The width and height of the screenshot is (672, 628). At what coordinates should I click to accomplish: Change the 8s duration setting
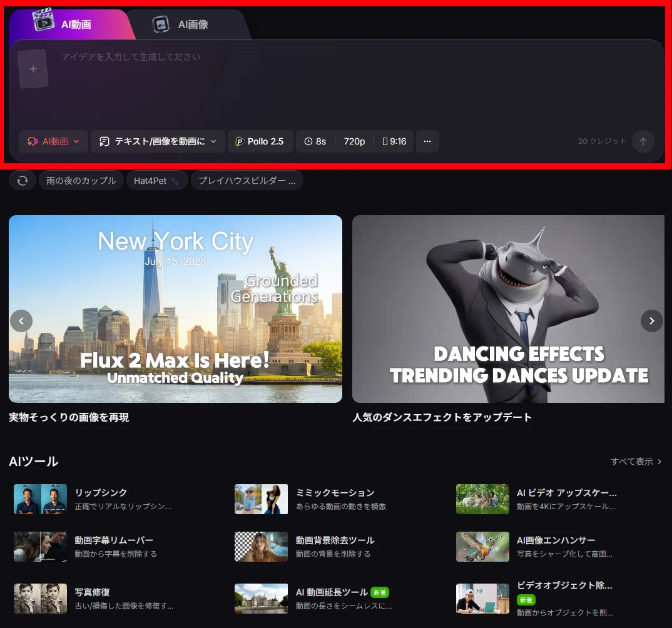coord(315,141)
